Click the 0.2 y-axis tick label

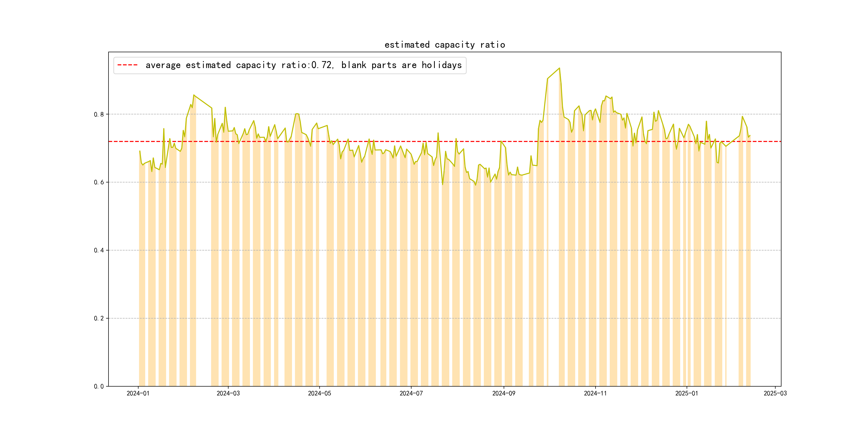tap(99, 319)
